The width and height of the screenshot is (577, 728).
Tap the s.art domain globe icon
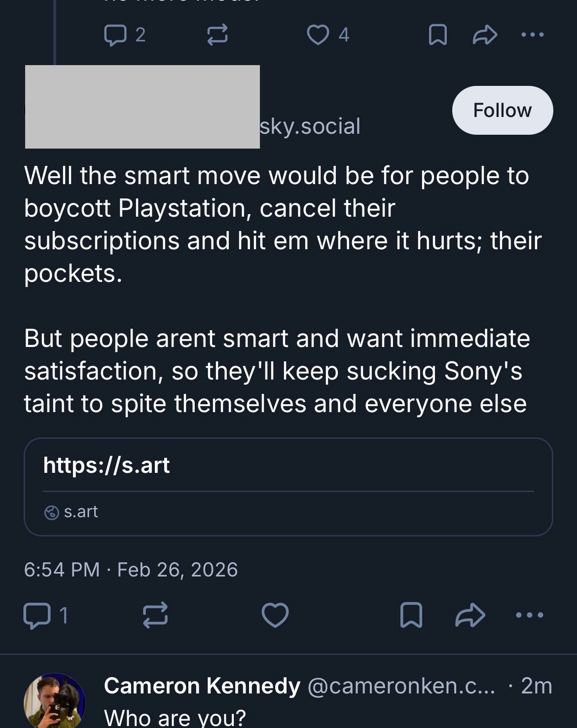pyautogui.click(x=51, y=513)
